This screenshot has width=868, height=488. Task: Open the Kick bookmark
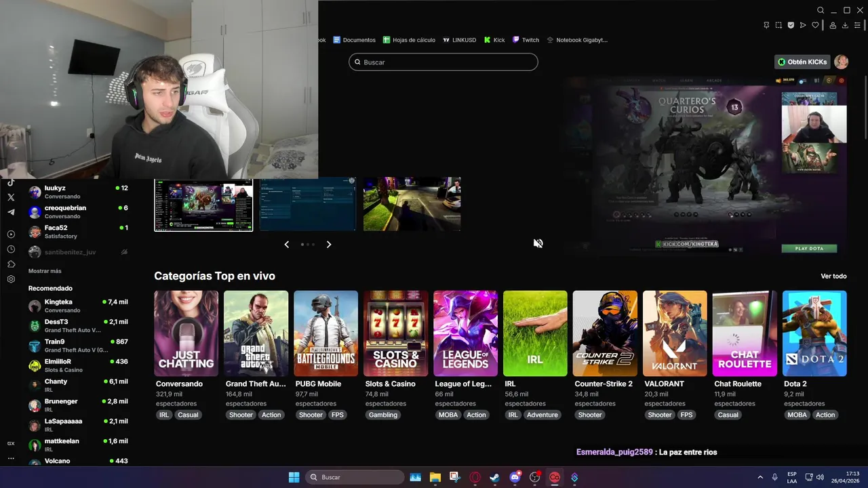coord(494,40)
